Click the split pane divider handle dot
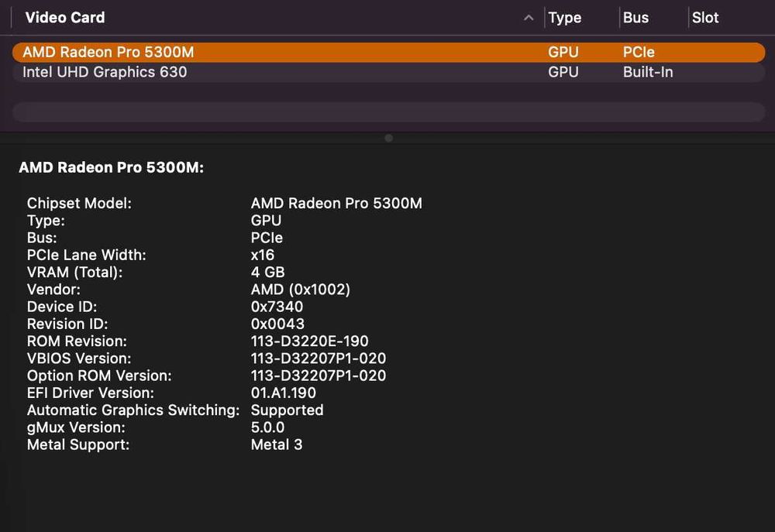Viewport: 775px width, 532px height. [x=389, y=139]
